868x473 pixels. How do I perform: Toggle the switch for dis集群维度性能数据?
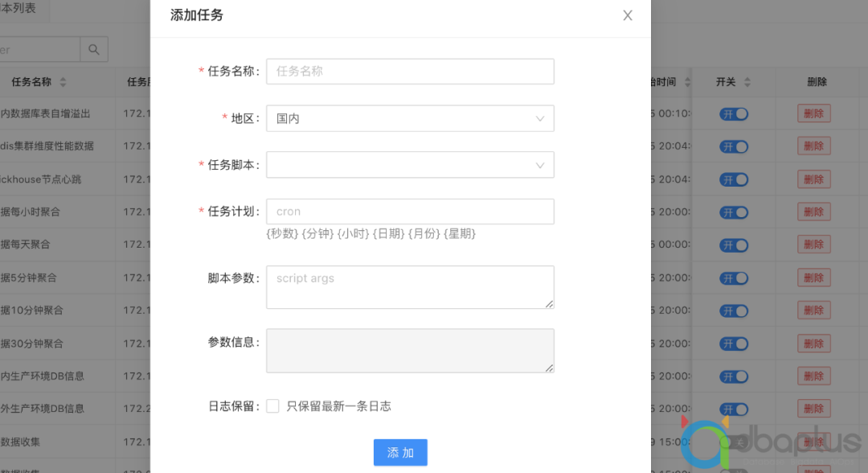pos(733,146)
